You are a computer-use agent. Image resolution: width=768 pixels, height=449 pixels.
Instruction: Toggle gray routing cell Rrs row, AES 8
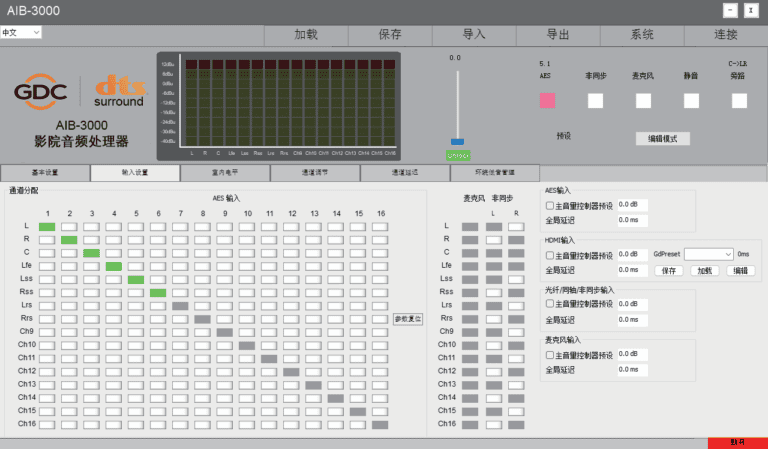202,319
